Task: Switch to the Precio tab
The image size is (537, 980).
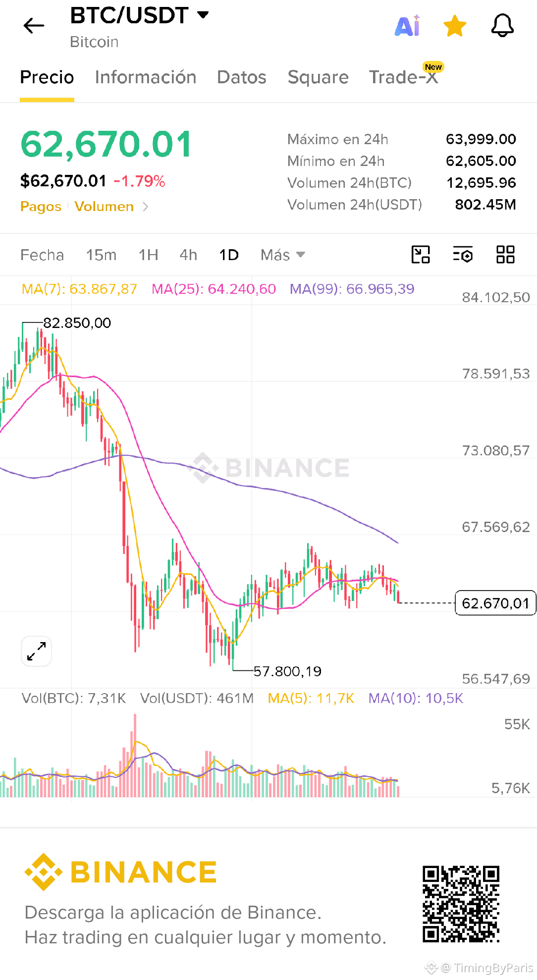Action: 47,77
